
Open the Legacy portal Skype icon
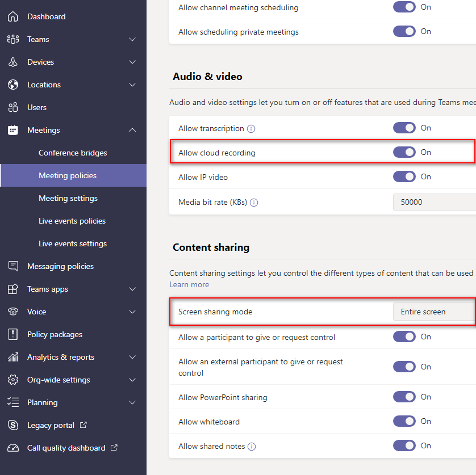(12, 425)
